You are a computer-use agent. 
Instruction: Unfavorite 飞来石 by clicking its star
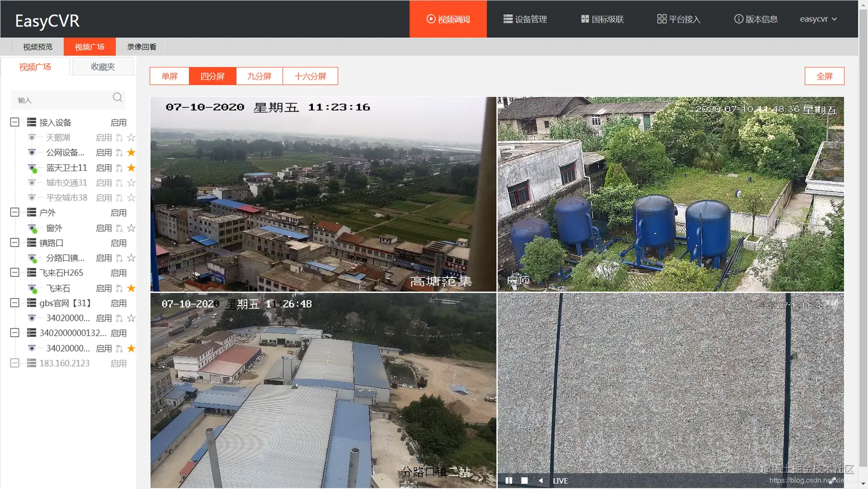(131, 288)
